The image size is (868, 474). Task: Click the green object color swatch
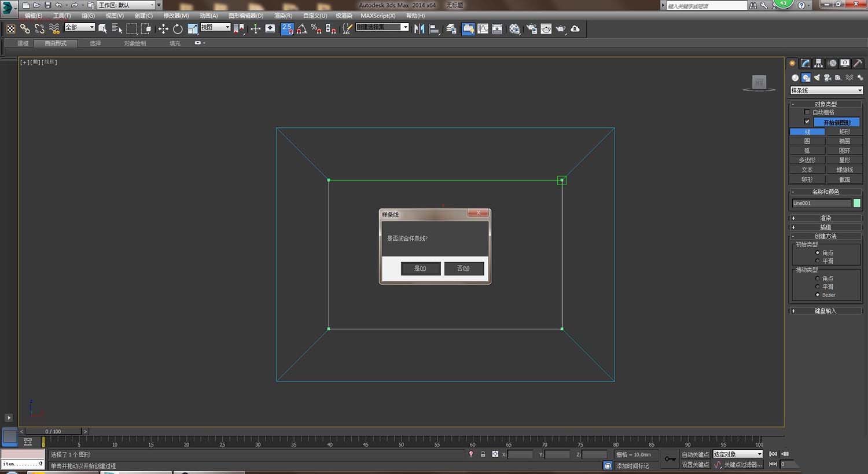click(856, 203)
